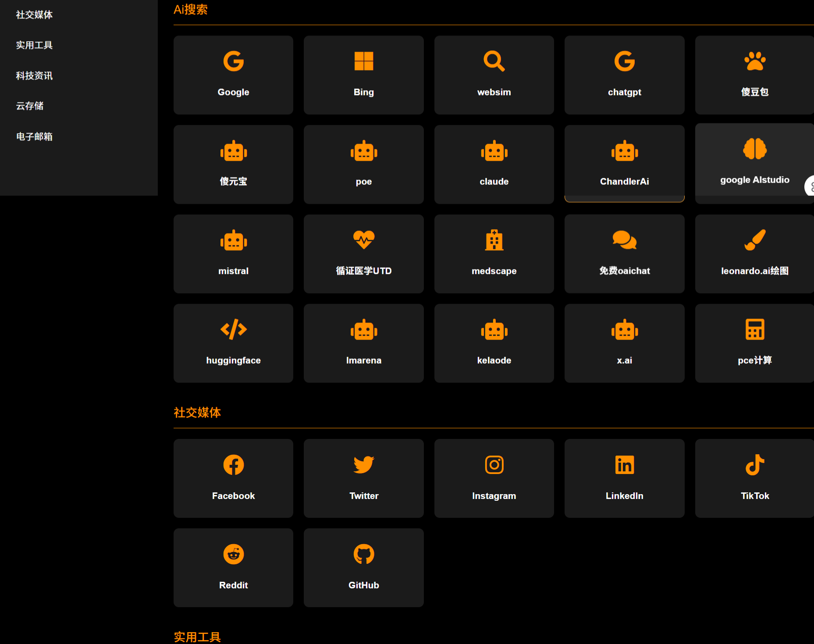This screenshot has width=814, height=644.
Task: Select 云存储 in the sidebar
Action: 29,106
